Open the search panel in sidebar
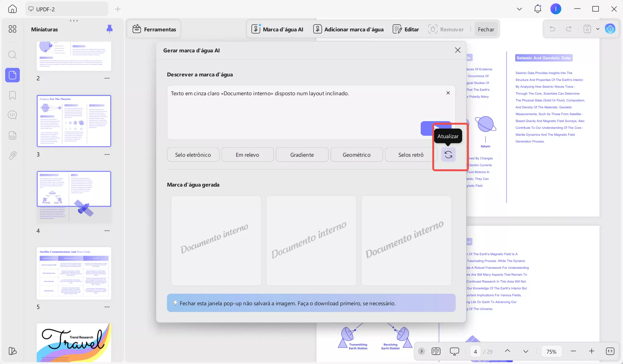 tap(12, 55)
